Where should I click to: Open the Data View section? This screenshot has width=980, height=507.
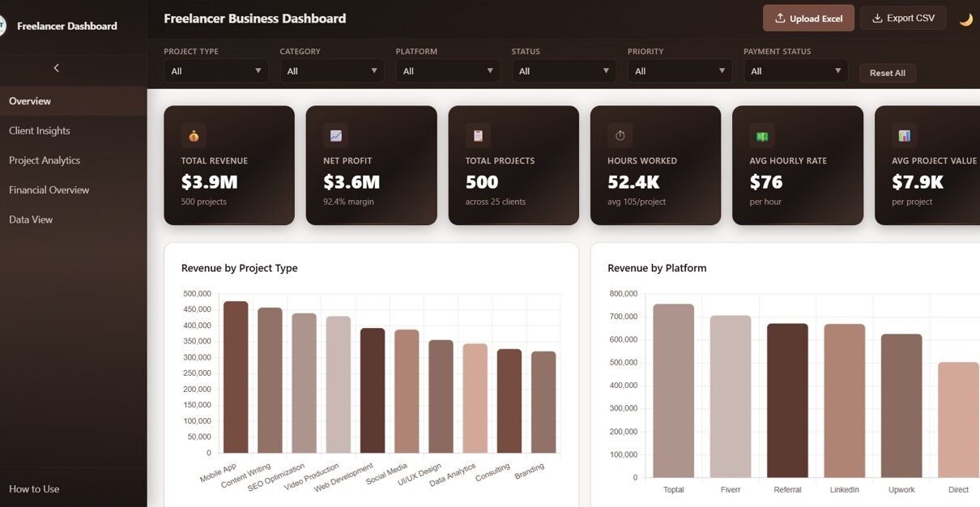tap(31, 219)
